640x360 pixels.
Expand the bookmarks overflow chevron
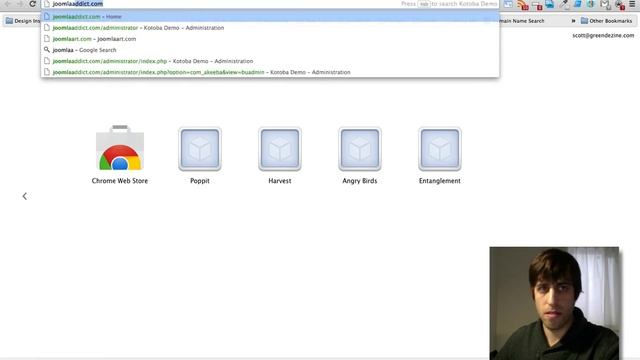[x=573, y=21]
